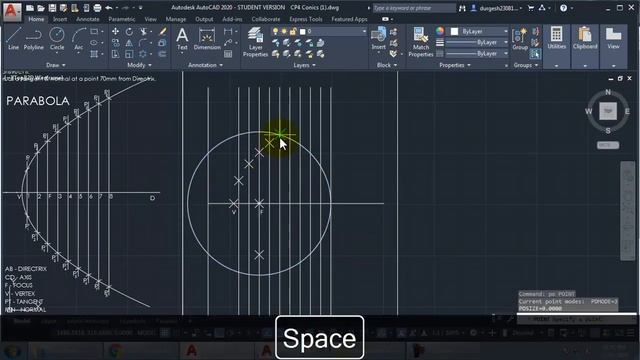640x360 pixels.
Task: Expand the Layers panel
Action: pyautogui.click(x=304, y=65)
